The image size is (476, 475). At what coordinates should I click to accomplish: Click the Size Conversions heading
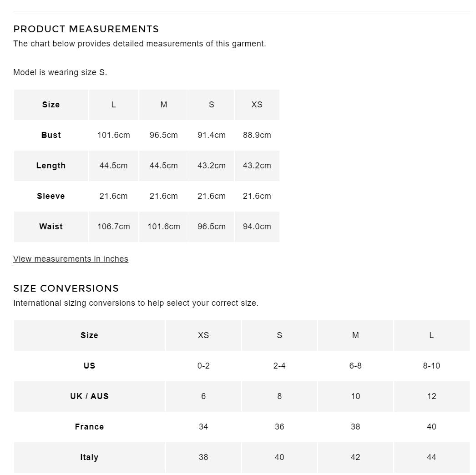[x=66, y=288]
